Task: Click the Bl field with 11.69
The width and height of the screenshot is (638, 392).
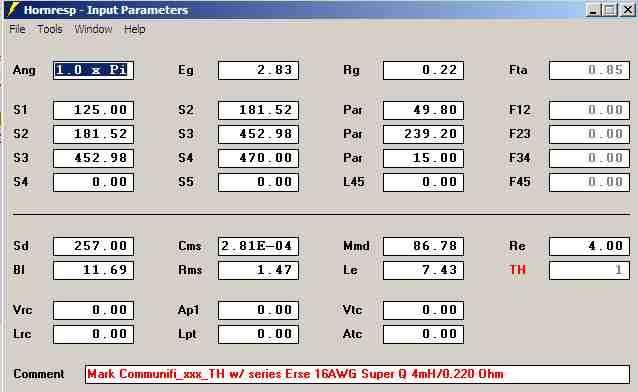Action: tap(93, 270)
